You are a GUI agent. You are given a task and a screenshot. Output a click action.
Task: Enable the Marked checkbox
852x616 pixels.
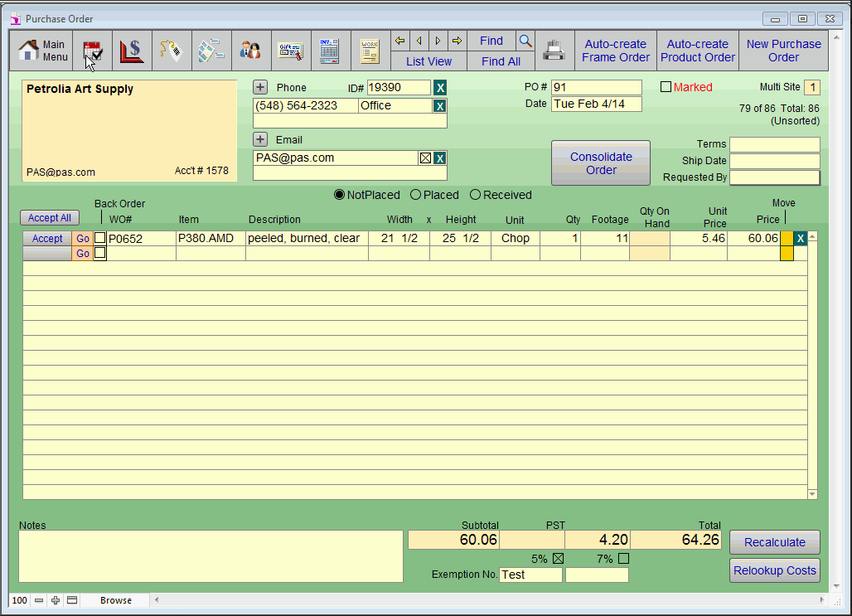tap(666, 86)
